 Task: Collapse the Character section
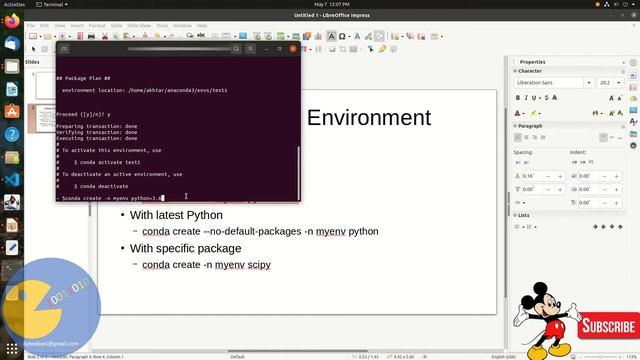[515, 71]
